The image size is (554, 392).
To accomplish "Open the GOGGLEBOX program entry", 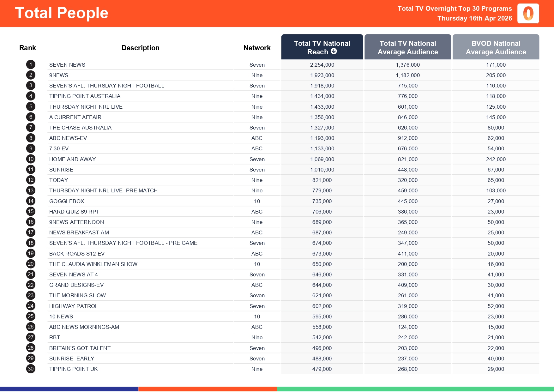I will [67, 201].
